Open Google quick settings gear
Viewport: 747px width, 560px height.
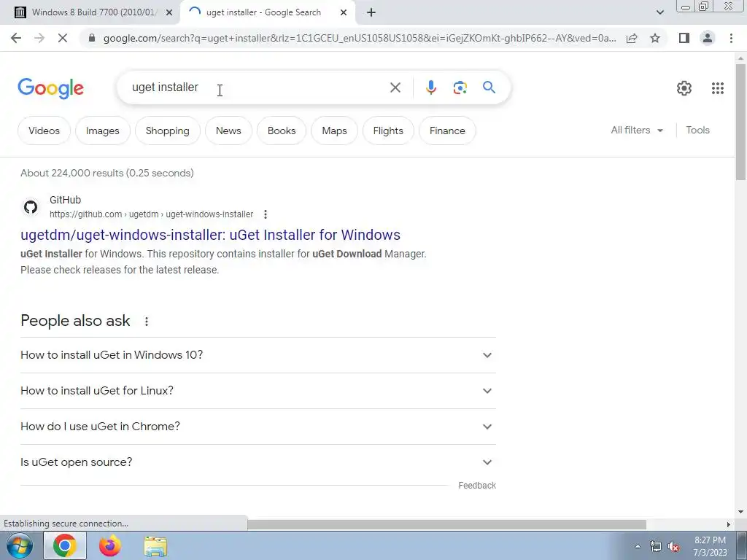click(684, 88)
